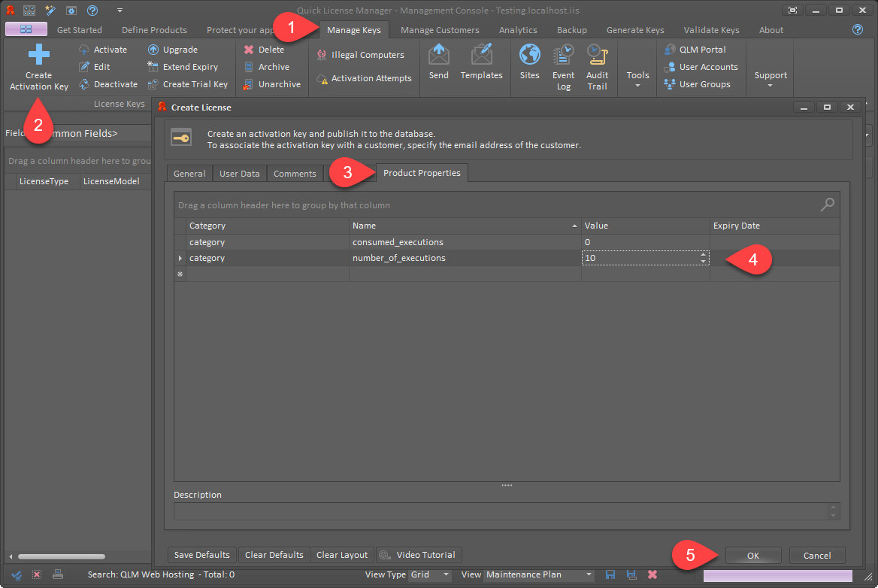The width and height of the screenshot is (878, 588).
Task: Click the help question mark in title bar
Action: [x=92, y=10]
